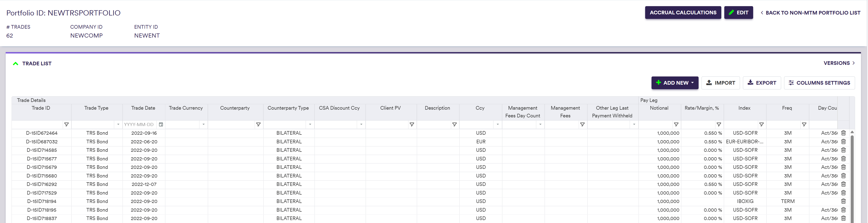Open the Trade Type filter dropdown
The height and width of the screenshot is (223, 868).
[x=118, y=124]
